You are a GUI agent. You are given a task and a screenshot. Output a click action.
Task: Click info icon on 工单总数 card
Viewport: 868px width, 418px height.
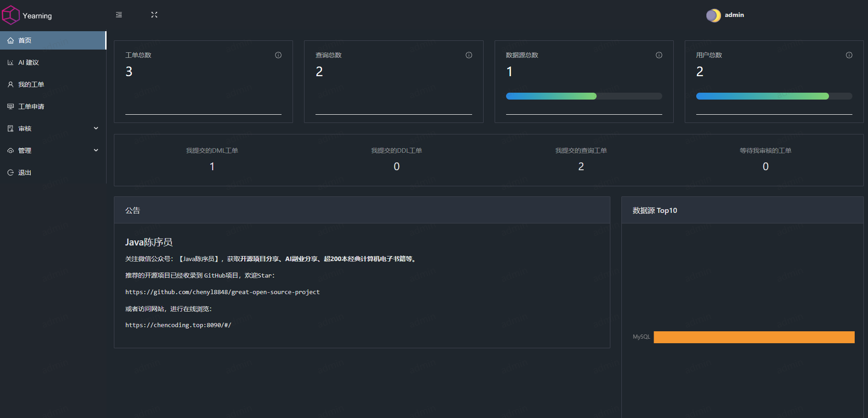pos(278,55)
